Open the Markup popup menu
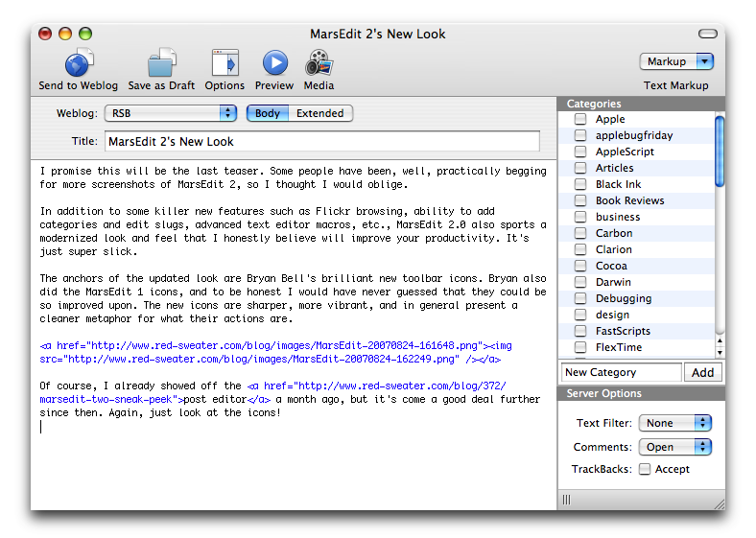Image resolution: width=756 pixels, height=538 pixels. (x=676, y=61)
